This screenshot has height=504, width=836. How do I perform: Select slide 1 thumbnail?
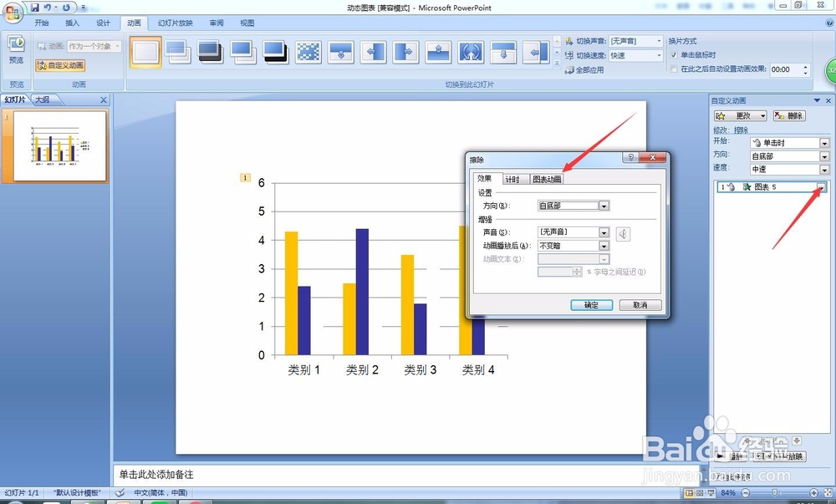pyautogui.click(x=59, y=145)
